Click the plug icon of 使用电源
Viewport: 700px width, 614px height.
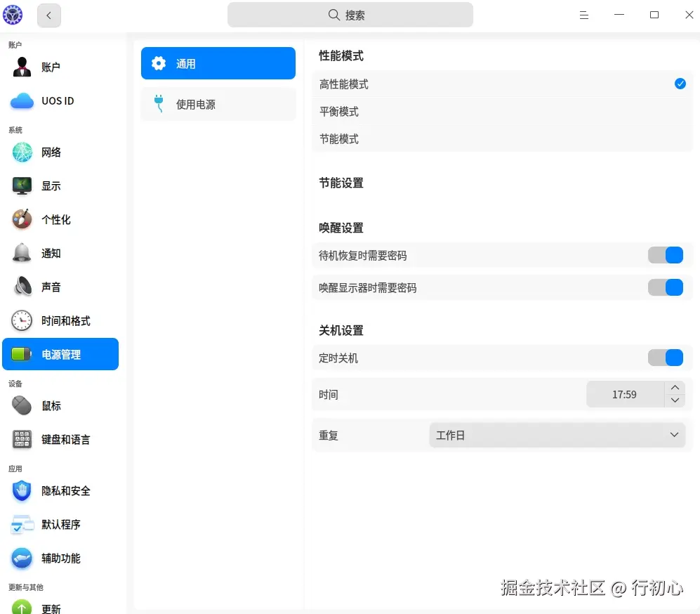(159, 103)
